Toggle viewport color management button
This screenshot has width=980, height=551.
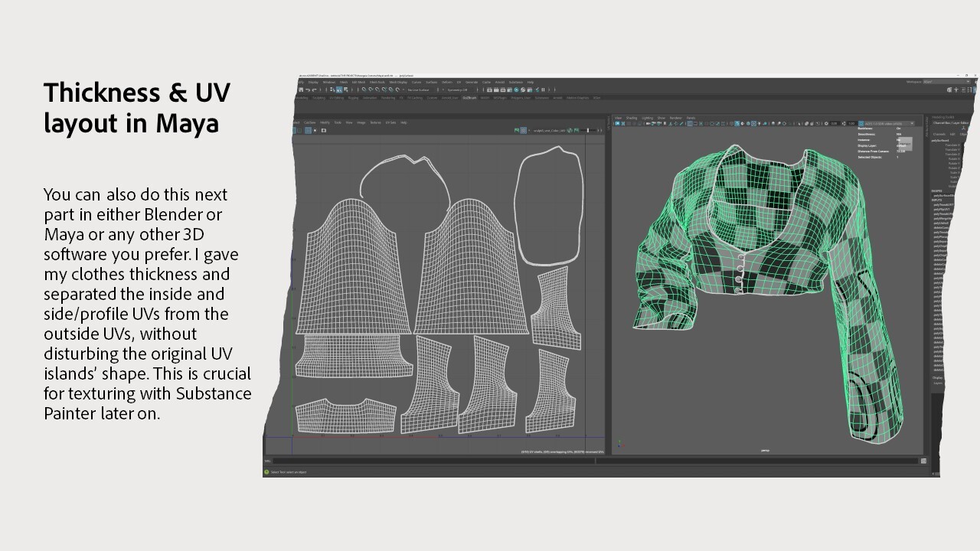coord(861,124)
